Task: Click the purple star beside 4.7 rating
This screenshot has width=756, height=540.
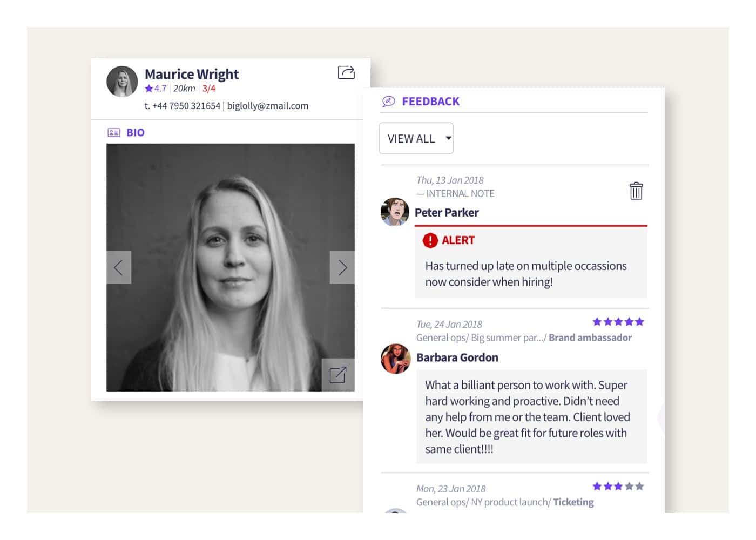Action: [149, 89]
